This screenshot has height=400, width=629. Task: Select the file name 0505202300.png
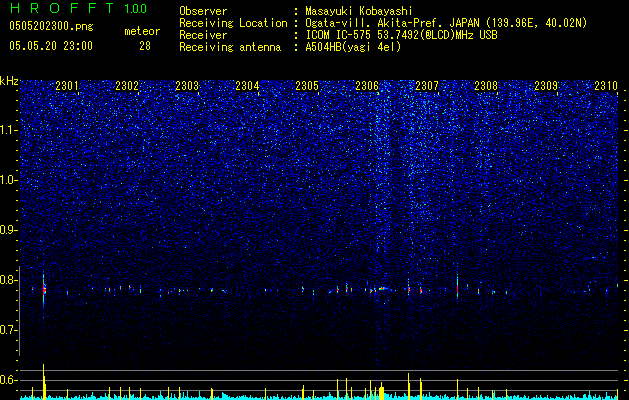click(x=51, y=26)
